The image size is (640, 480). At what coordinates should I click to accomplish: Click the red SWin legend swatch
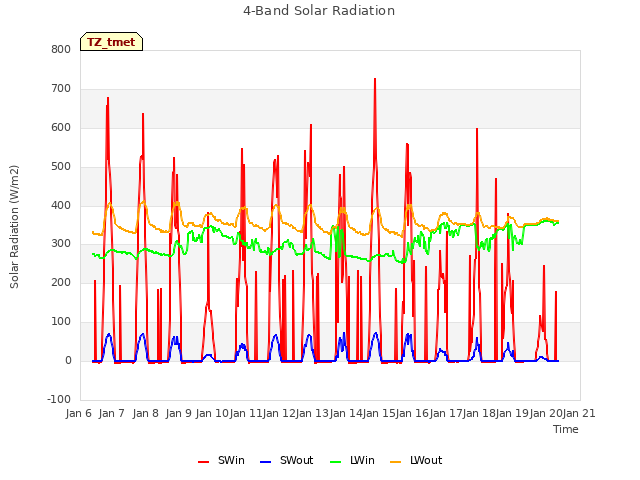click(203, 462)
